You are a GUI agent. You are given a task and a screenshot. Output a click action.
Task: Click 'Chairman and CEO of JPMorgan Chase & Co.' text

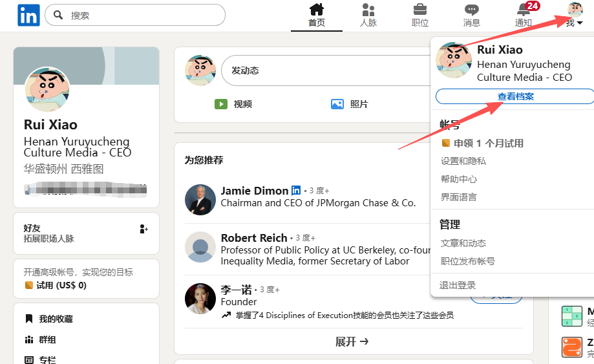click(x=318, y=203)
